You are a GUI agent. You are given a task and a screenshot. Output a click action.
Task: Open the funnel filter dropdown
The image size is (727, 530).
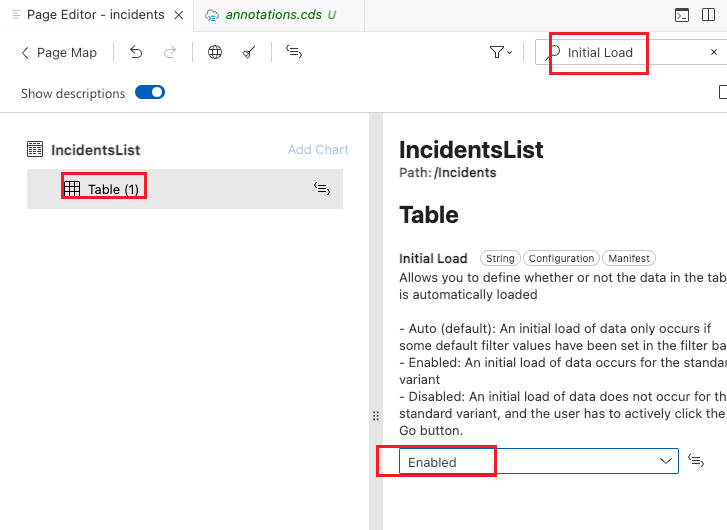pyautogui.click(x=501, y=53)
